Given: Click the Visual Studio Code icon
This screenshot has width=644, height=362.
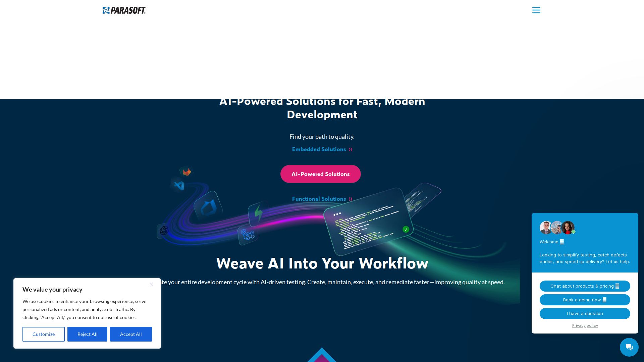Looking at the screenshot, I should (179, 185).
